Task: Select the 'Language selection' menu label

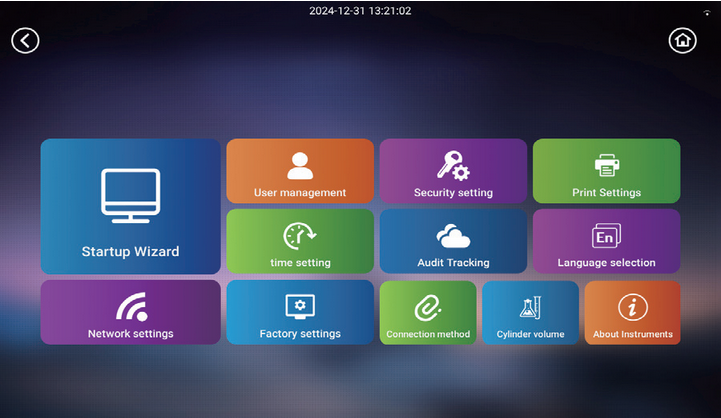Action: click(x=606, y=263)
